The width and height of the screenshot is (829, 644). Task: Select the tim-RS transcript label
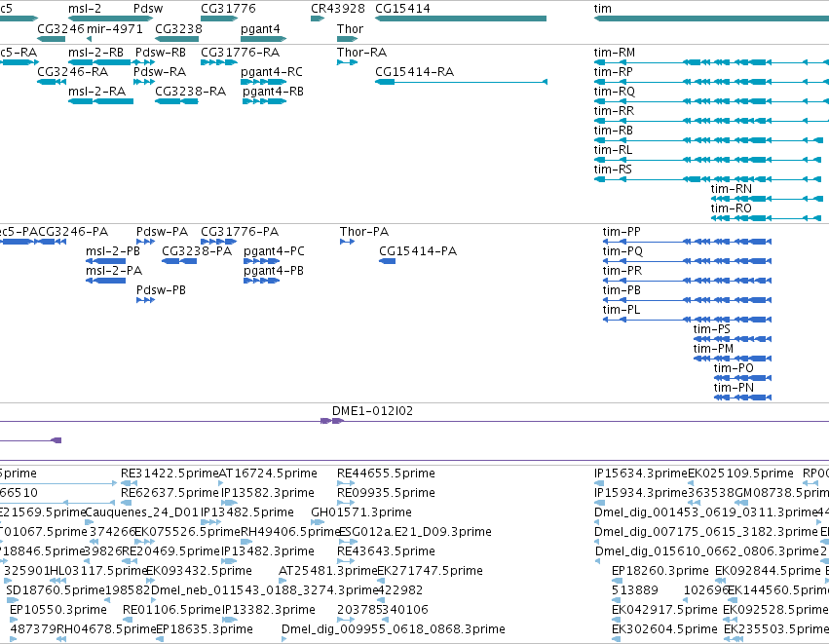pos(613,170)
